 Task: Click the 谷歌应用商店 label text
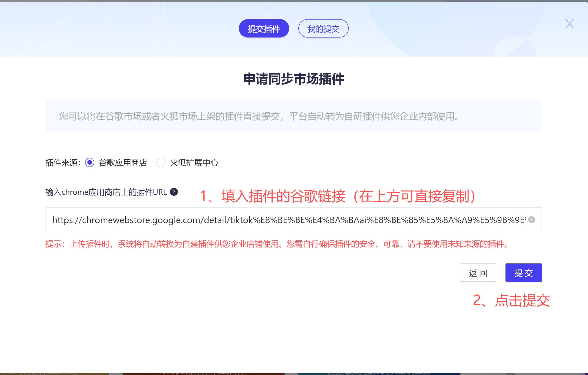[123, 163]
